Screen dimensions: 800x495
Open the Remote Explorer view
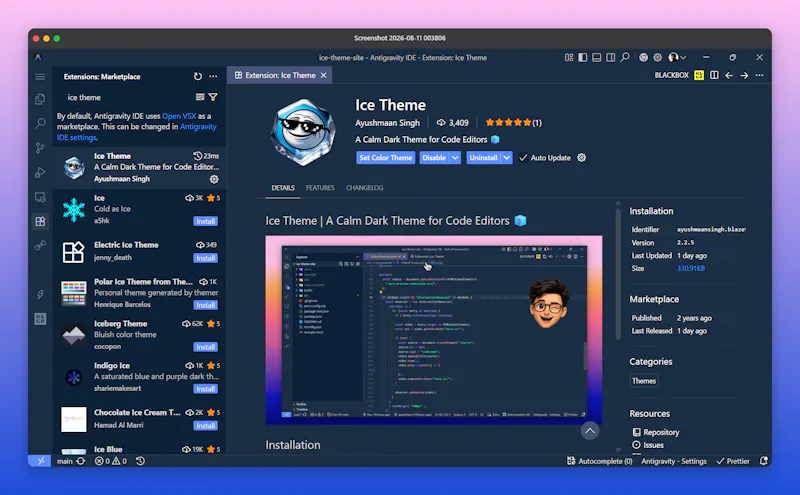[40, 197]
